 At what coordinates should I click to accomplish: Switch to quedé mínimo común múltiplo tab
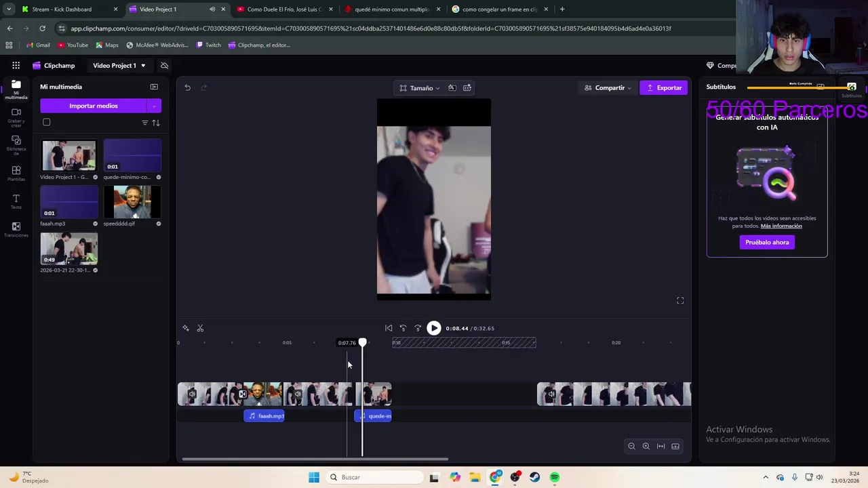coord(392,9)
